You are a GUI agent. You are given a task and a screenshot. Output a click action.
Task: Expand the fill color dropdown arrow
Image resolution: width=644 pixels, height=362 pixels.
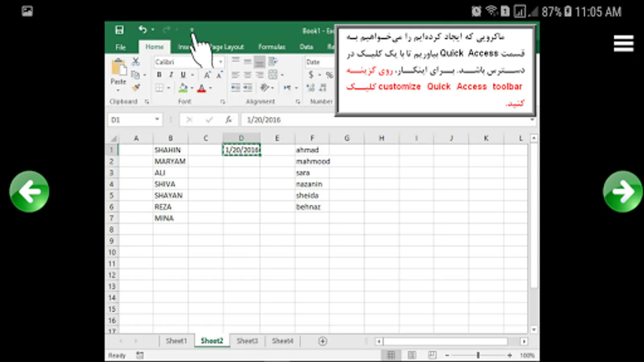(x=192, y=88)
